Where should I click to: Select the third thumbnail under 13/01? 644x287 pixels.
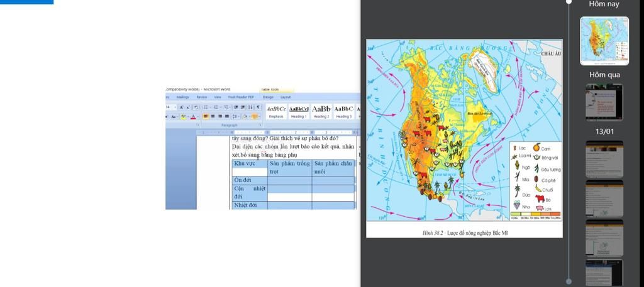(x=604, y=238)
